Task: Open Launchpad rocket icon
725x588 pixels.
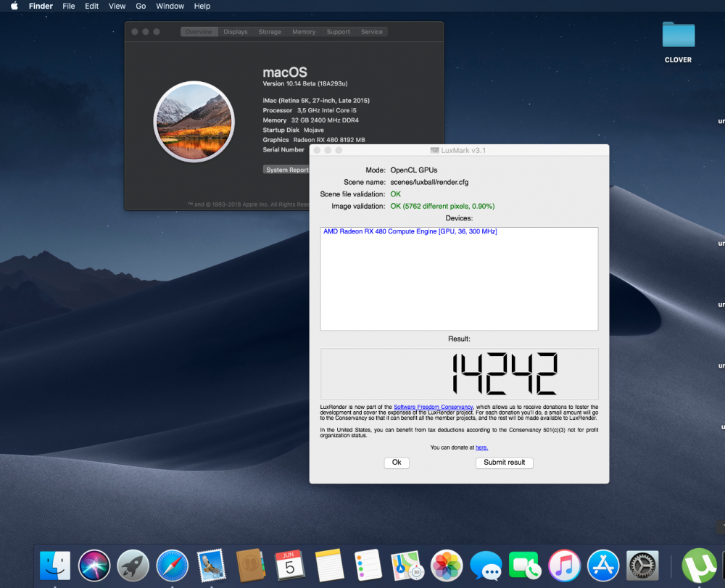Action: (133, 566)
